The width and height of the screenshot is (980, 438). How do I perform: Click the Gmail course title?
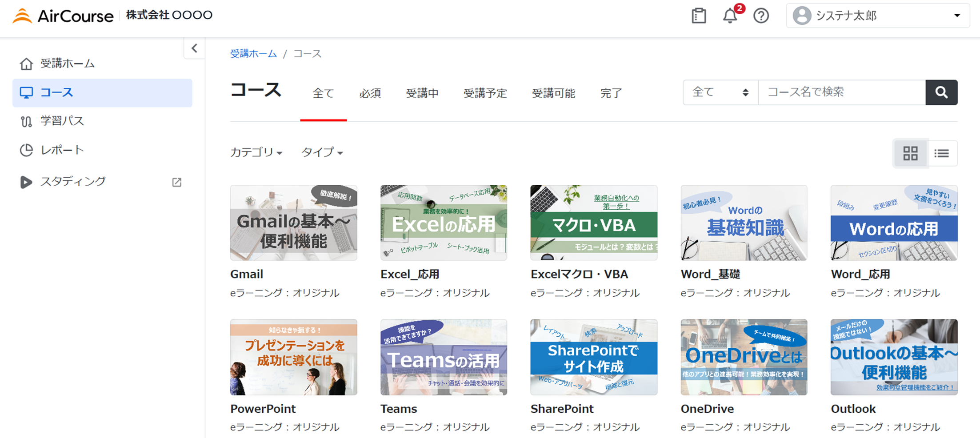coord(247,274)
